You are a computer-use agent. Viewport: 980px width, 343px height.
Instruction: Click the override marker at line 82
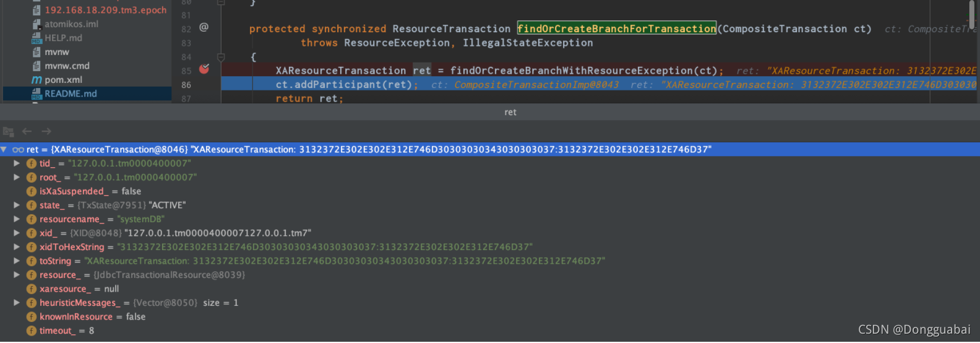coord(204,27)
